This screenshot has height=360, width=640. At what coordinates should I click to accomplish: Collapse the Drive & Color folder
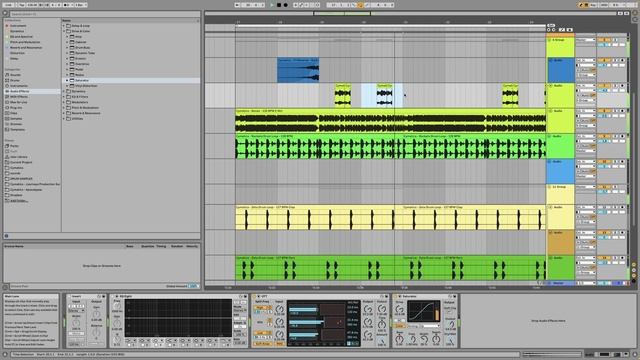click(64, 31)
